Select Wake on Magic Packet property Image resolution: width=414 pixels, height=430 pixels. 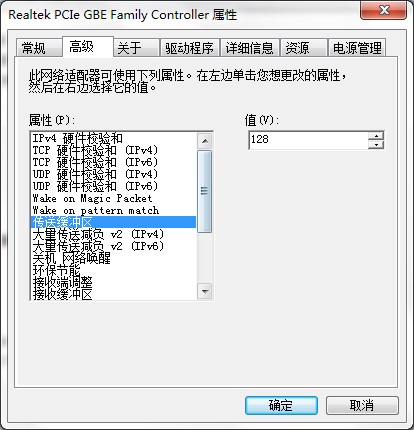[113, 198]
